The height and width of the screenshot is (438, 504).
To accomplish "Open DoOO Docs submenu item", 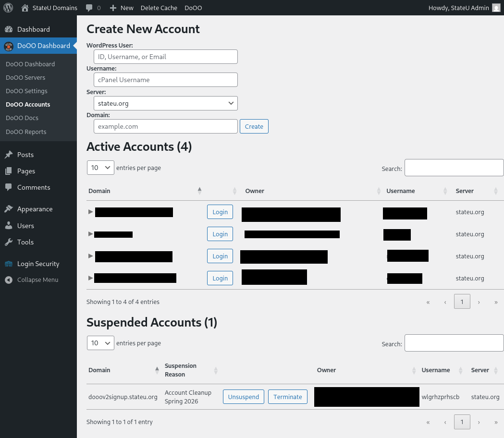I will click(22, 118).
